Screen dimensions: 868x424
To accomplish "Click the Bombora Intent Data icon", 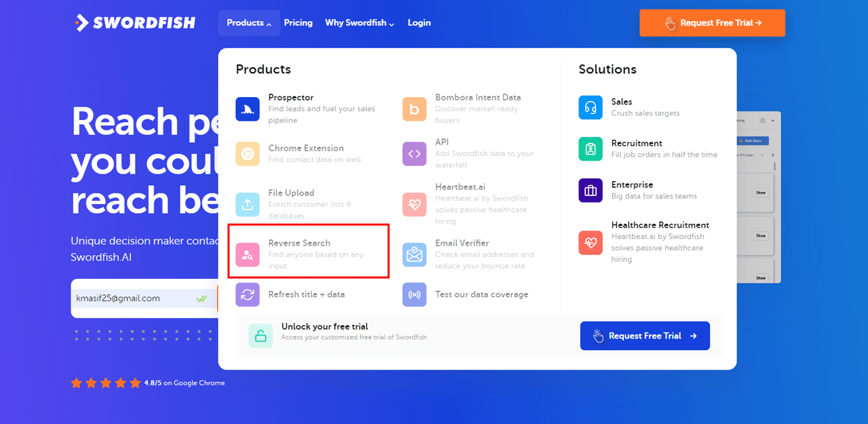I will pos(414,109).
